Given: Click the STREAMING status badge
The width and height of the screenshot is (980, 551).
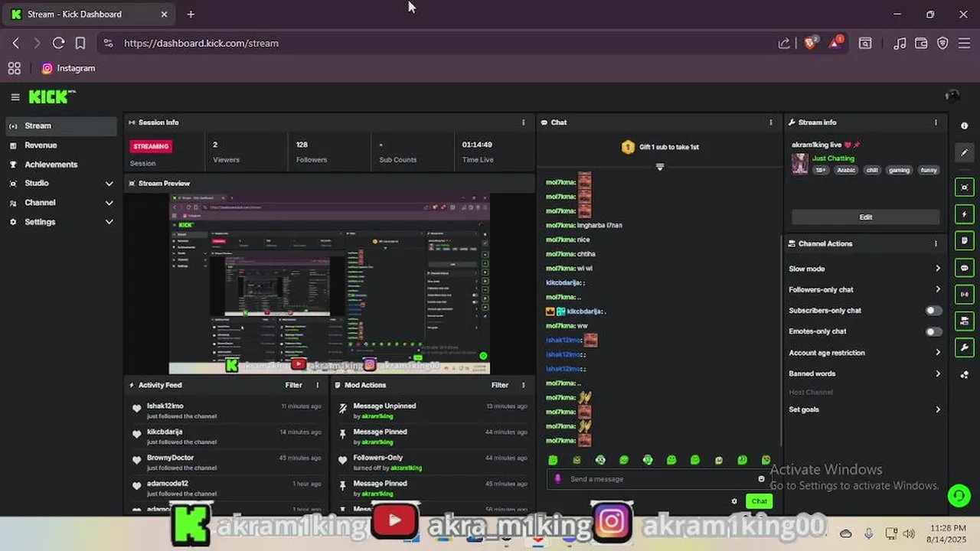Looking at the screenshot, I should (x=151, y=146).
